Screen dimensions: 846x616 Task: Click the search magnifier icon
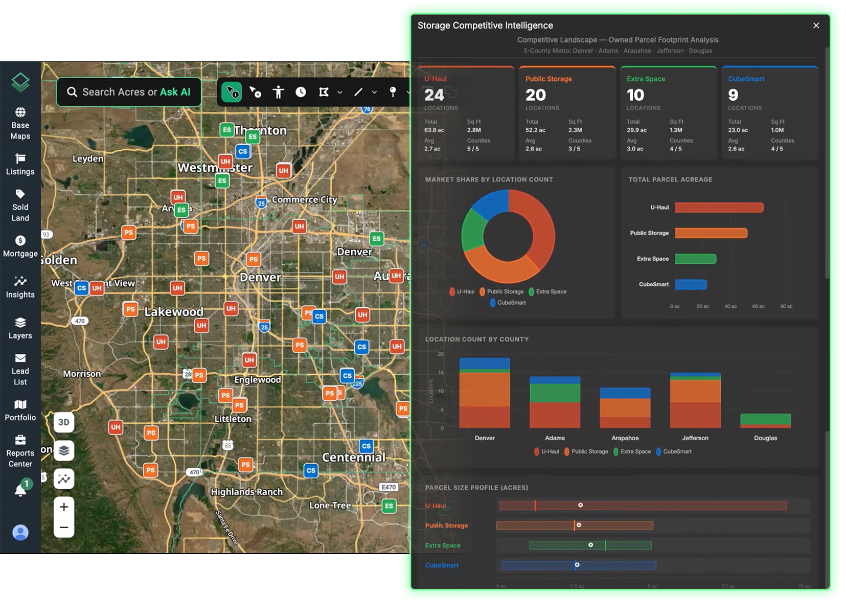tap(72, 92)
